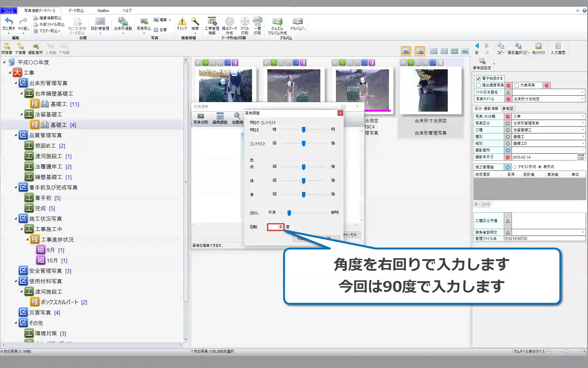This screenshot has height=368, width=588.
Task: Open かんたんアルバム作成 icon
Action: click(277, 21)
